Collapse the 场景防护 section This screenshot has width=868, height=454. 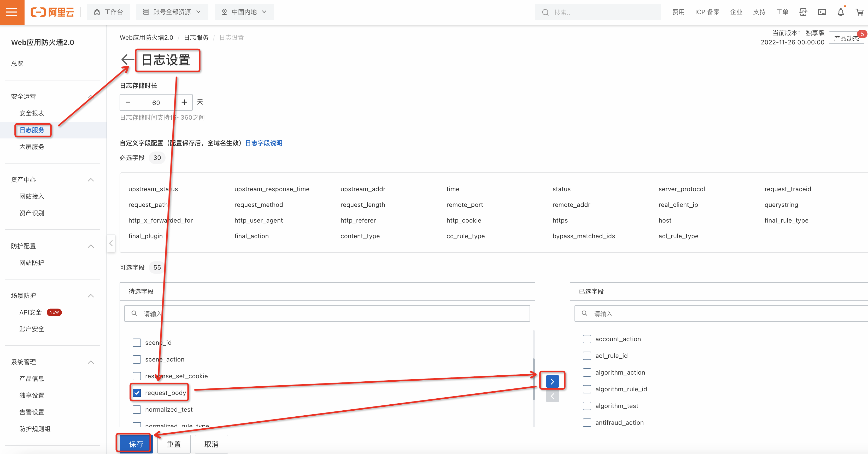click(x=91, y=296)
